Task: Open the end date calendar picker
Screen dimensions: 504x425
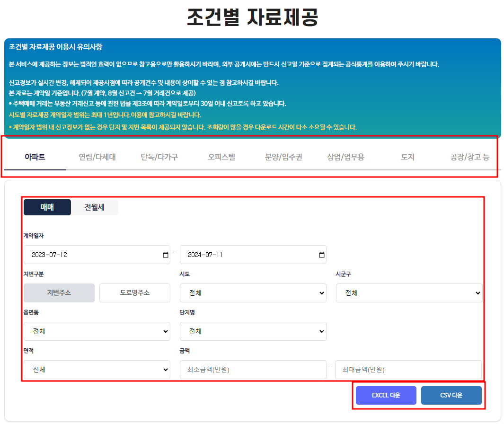Action: coord(322,255)
